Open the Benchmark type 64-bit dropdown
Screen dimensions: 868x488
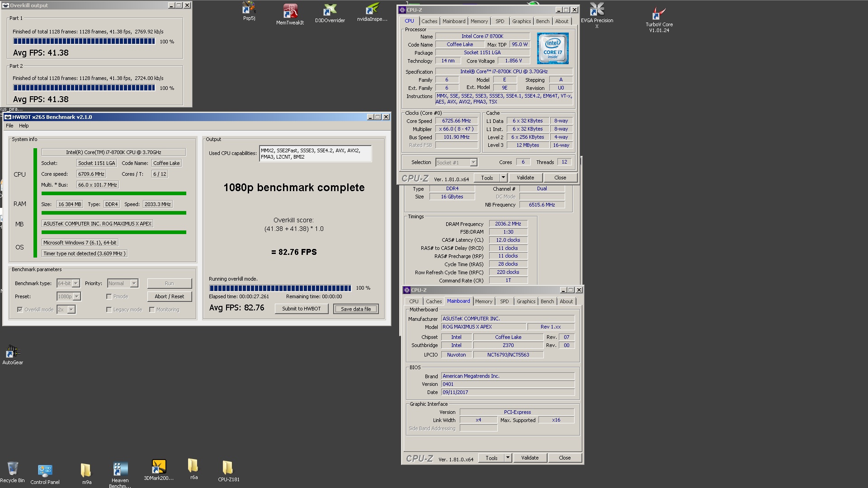pos(68,283)
